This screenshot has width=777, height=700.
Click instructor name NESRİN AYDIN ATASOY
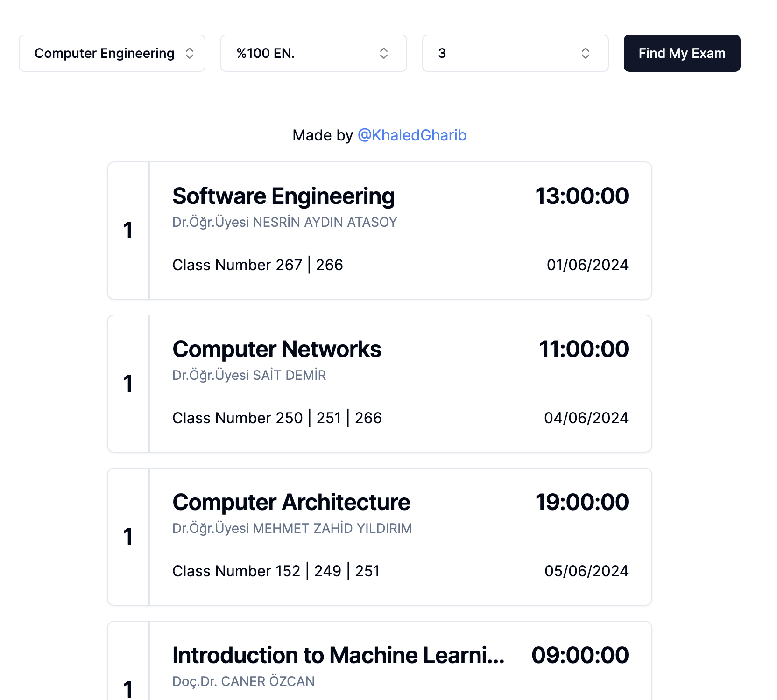[x=325, y=222]
